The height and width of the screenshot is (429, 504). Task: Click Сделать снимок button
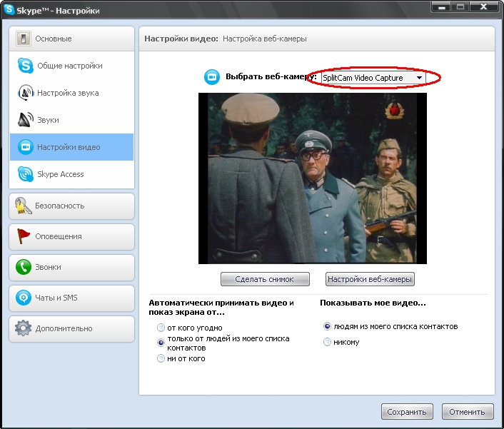(x=265, y=279)
